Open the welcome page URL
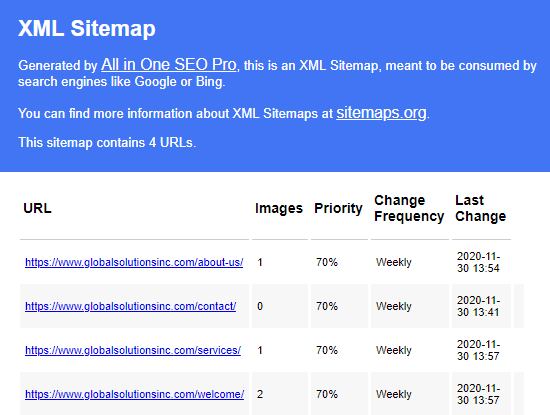This screenshot has width=550, height=415. tap(134, 394)
